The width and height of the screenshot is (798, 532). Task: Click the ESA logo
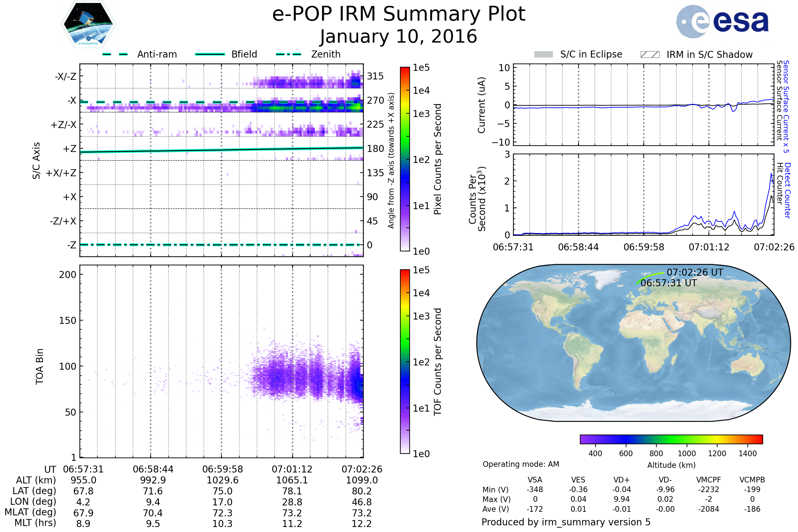click(x=723, y=22)
